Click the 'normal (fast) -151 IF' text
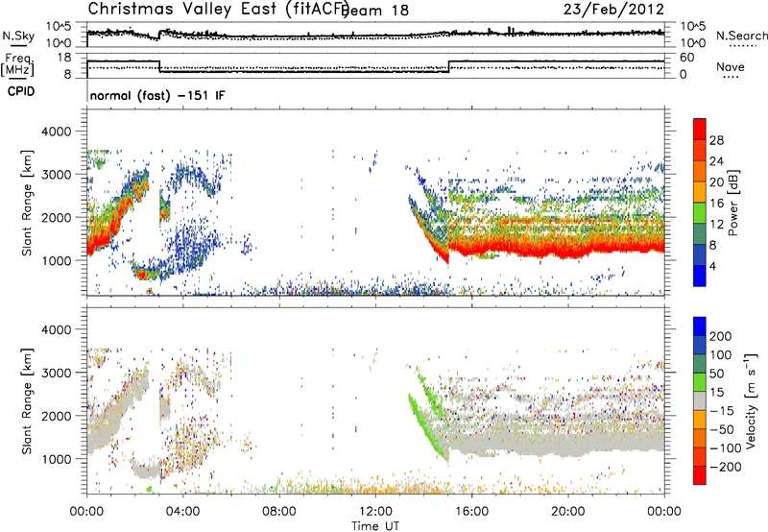The width and height of the screenshot is (768, 532). click(157, 95)
